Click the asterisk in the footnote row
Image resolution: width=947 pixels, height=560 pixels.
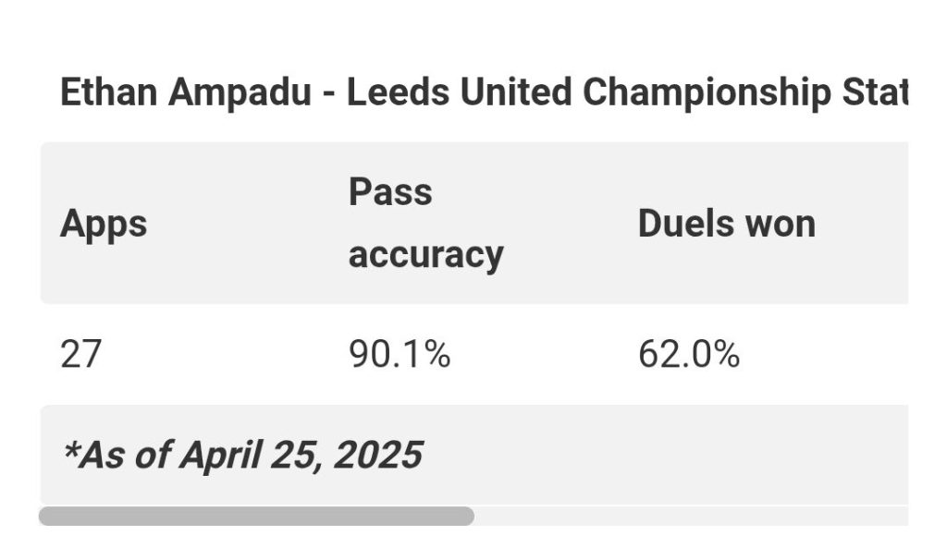[70, 449]
